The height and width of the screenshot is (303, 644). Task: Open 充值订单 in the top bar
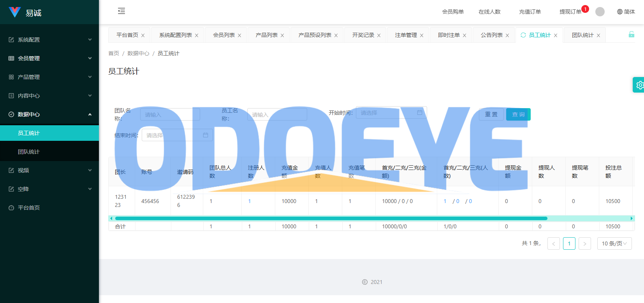[530, 12]
